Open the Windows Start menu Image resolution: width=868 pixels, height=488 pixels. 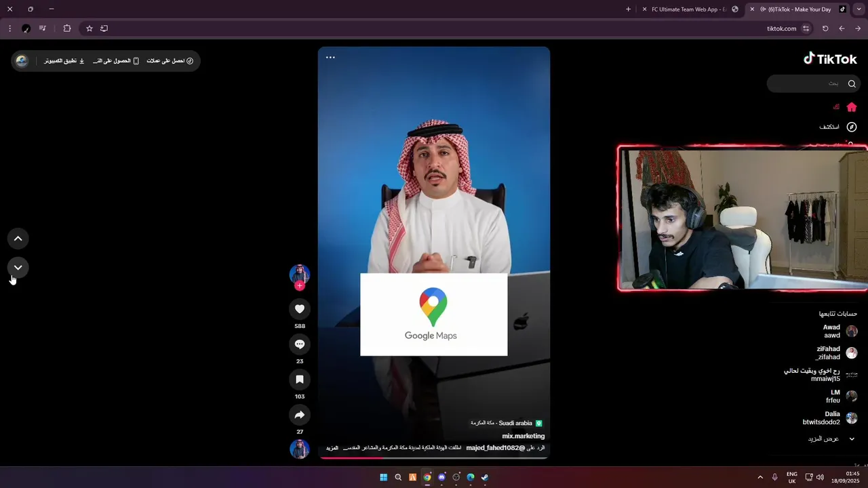click(x=383, y=477)
